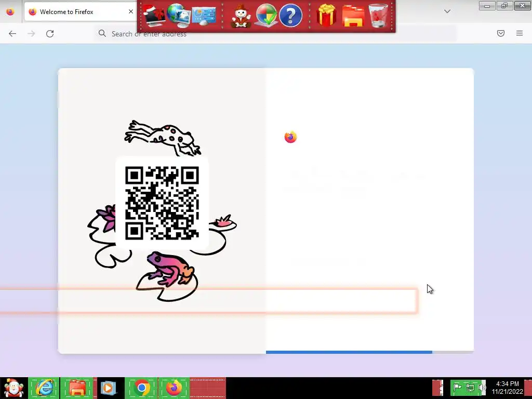Click the forward navigation arrow
This screenshot has width=532, height=399.
coord(31,34)
